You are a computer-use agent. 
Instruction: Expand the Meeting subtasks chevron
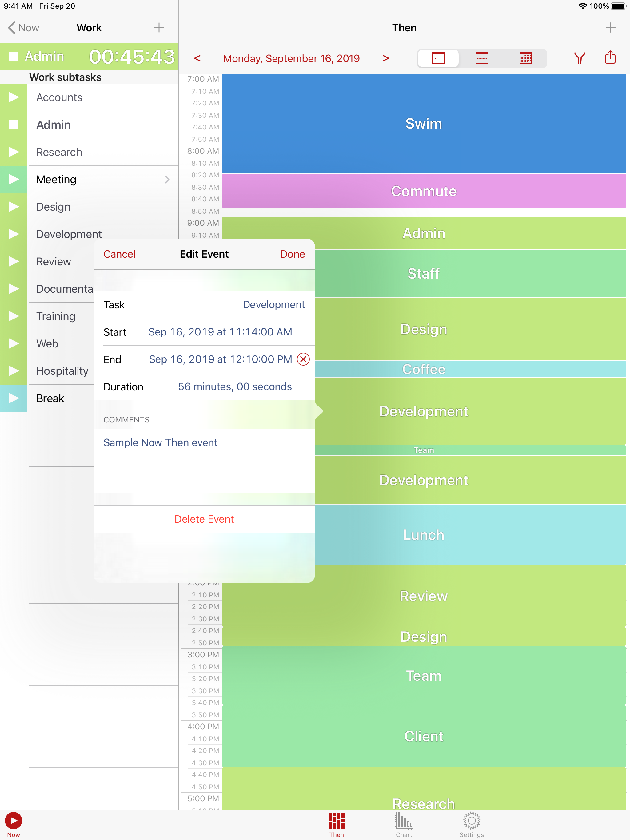[x=167, y=180]
